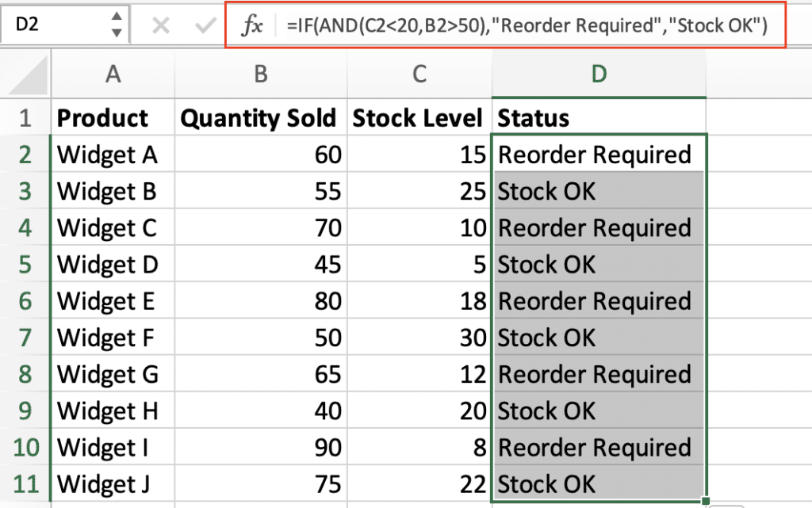This screenshot has width=812, height=508.
Task: Select the Widget E cell
Action: [113, 300]
